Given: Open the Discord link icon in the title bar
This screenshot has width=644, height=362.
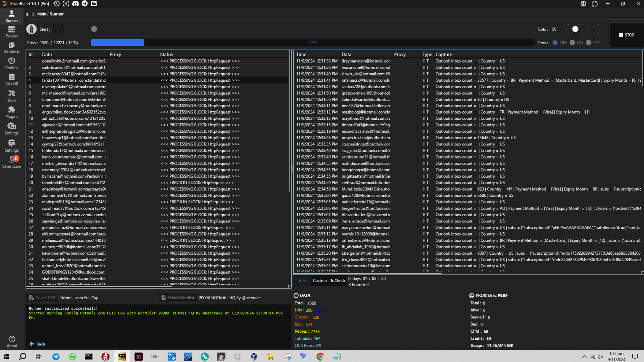Looking at the screenshot, I should [x=75, y=4].
